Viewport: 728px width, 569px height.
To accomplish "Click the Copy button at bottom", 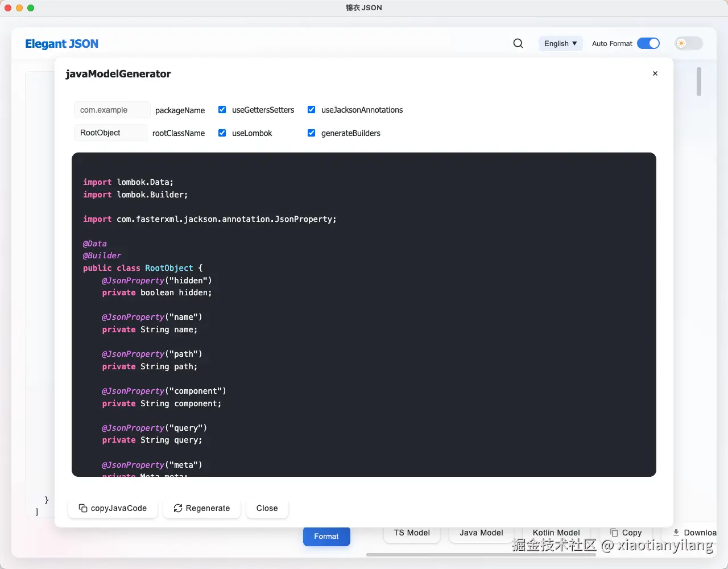I will click(626, 533).
